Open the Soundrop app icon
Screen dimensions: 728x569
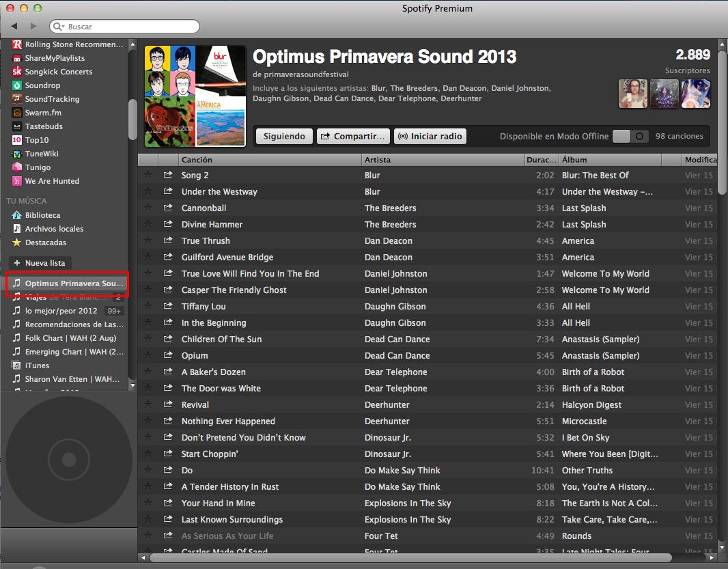coord(18,85)
